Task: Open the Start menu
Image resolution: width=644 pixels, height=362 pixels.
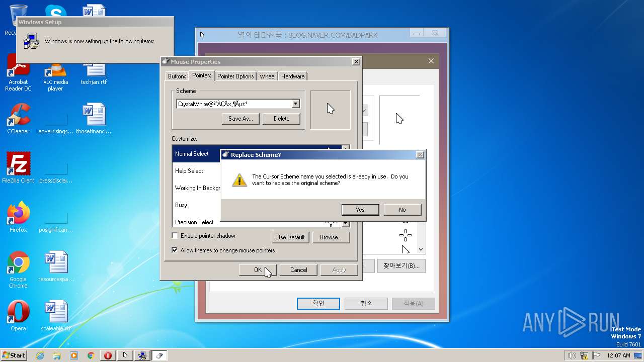Action: coord(14,355)
